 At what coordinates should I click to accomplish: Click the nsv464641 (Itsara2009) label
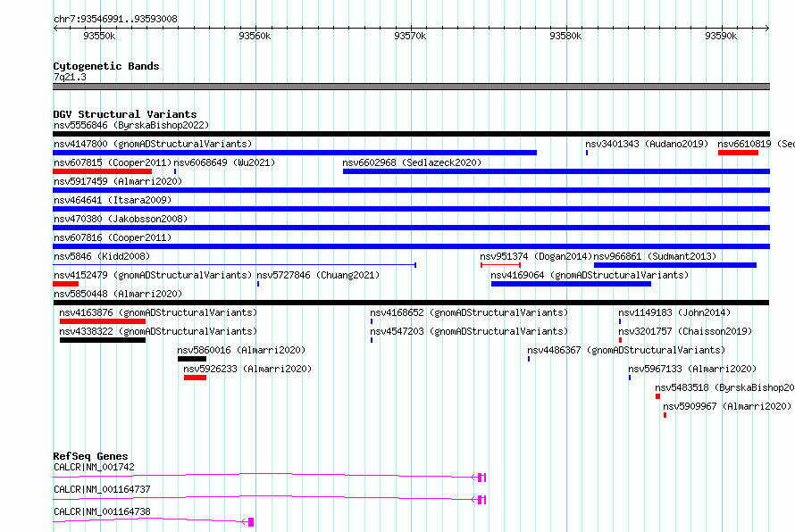coord(113,200)
